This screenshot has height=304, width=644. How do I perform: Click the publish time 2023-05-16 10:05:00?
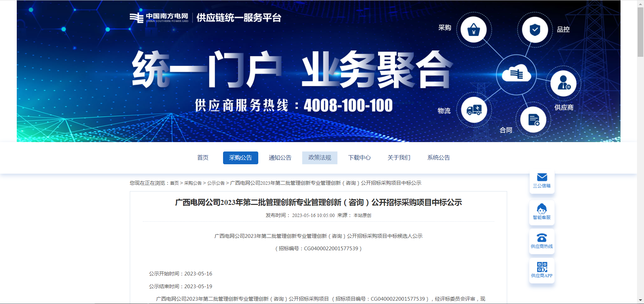(x=313, y=215)
